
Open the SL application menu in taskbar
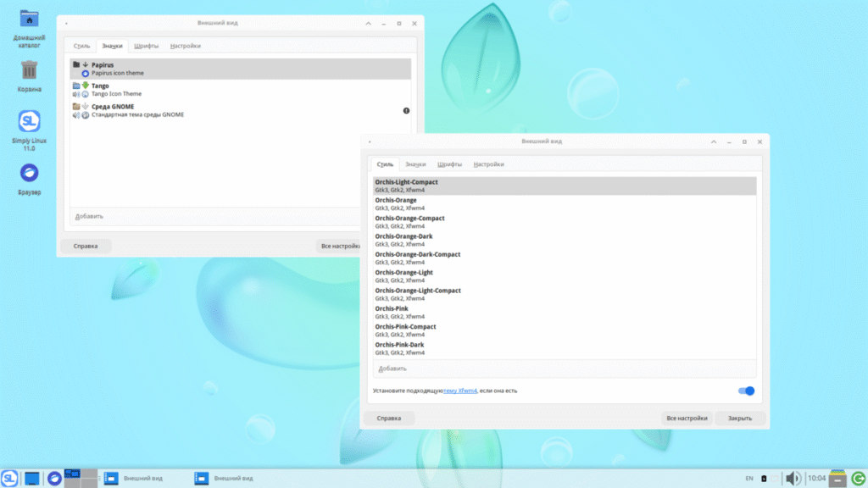tap(10, 476)
